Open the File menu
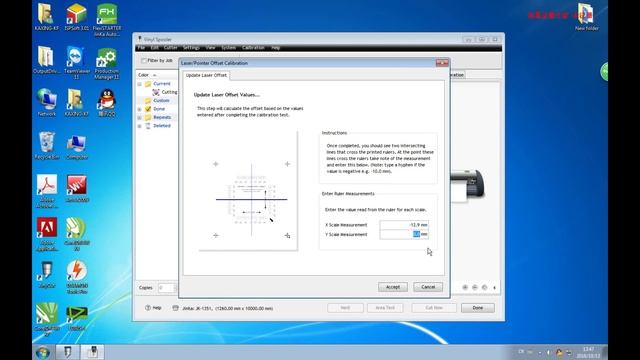This screenshot has width=640, height=360. tap(141, 48)
